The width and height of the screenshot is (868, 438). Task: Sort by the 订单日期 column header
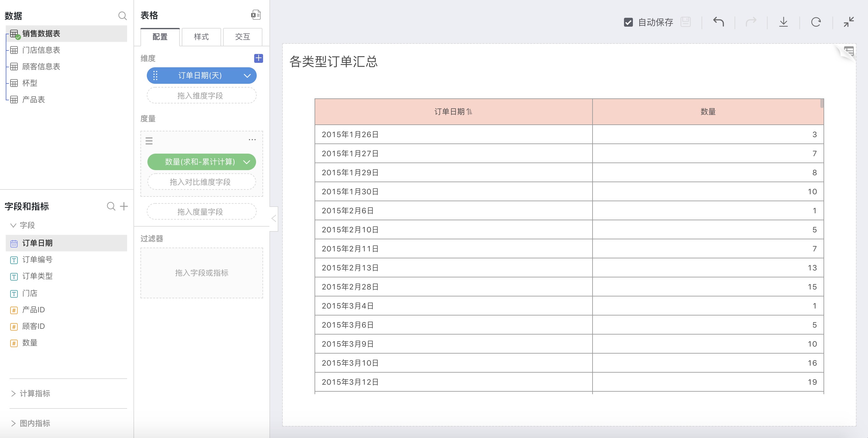tap(453, 111)
